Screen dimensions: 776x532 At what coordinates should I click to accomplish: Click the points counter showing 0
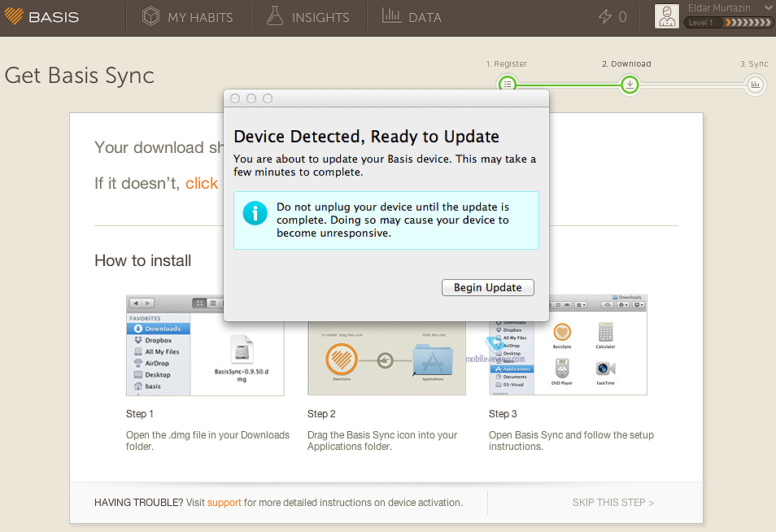tap(622, 17)
